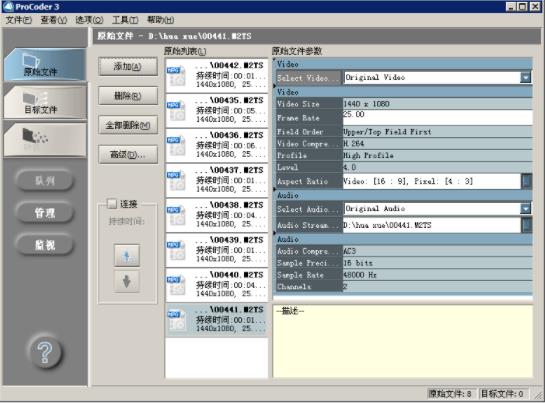Switch to the 目标文件 target tab
545x403 pixels.
tap(45, 103)
